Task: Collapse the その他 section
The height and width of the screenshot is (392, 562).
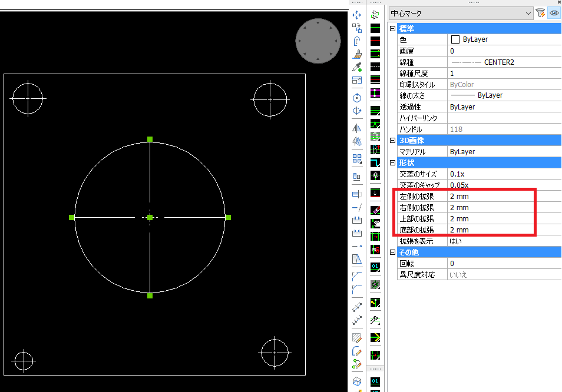Action: tap(392, 252)
